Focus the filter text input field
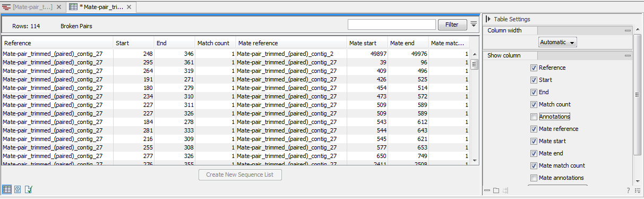This screenshot has height=199, width=644. tap(392, 24)
